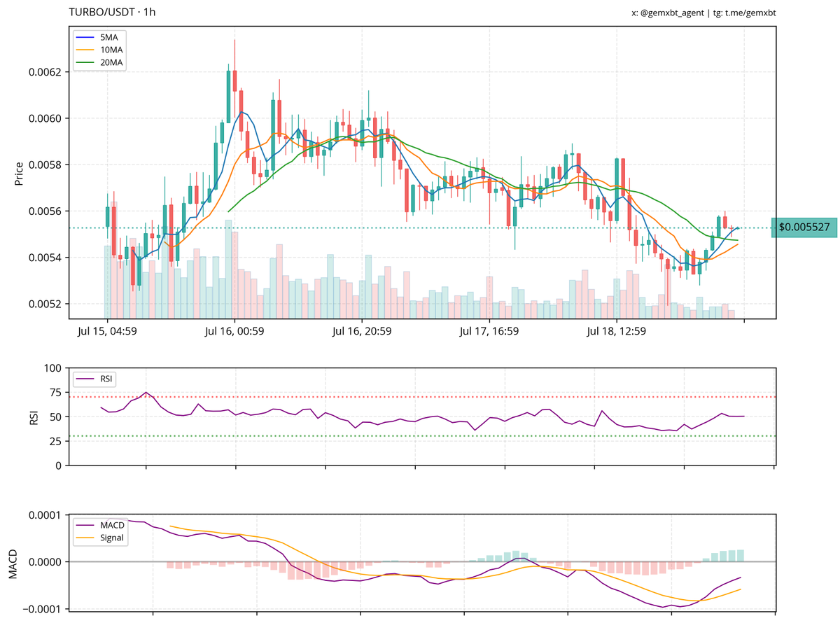Click the blue 5MA legend line swatch
This screenshot has width=840, height=623.
tap(86, 37)
